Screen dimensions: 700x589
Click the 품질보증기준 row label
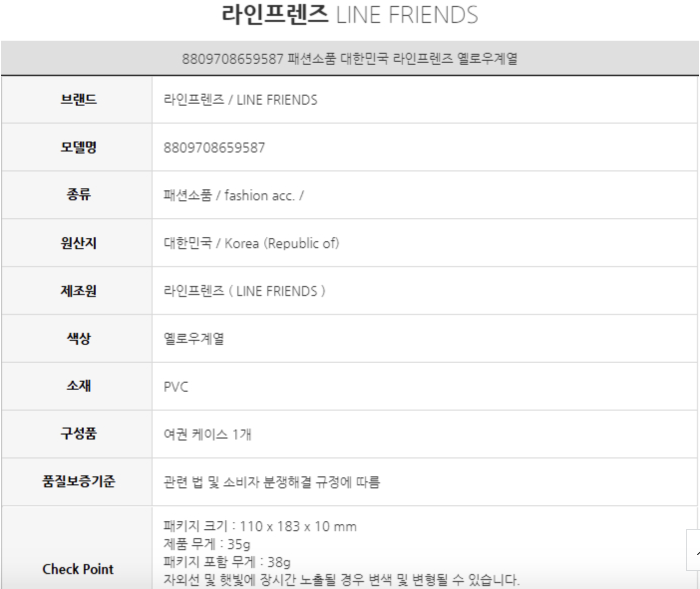78,482
